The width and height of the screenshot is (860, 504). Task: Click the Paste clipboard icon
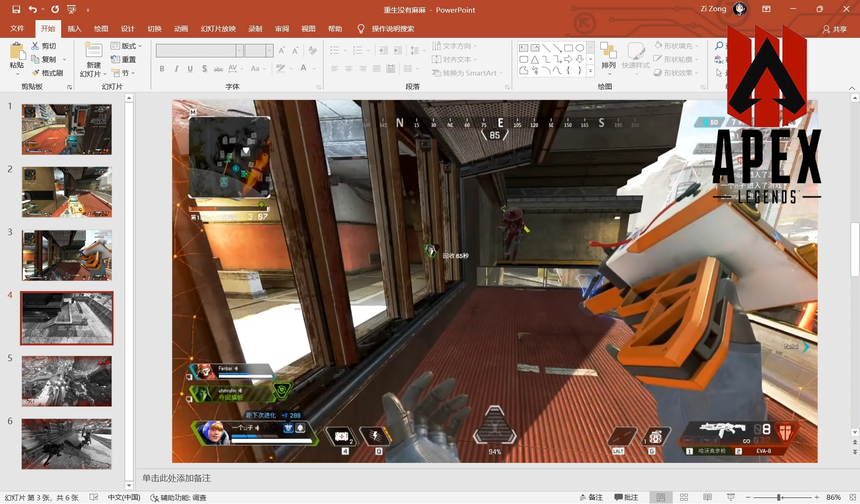coord(17,51)
